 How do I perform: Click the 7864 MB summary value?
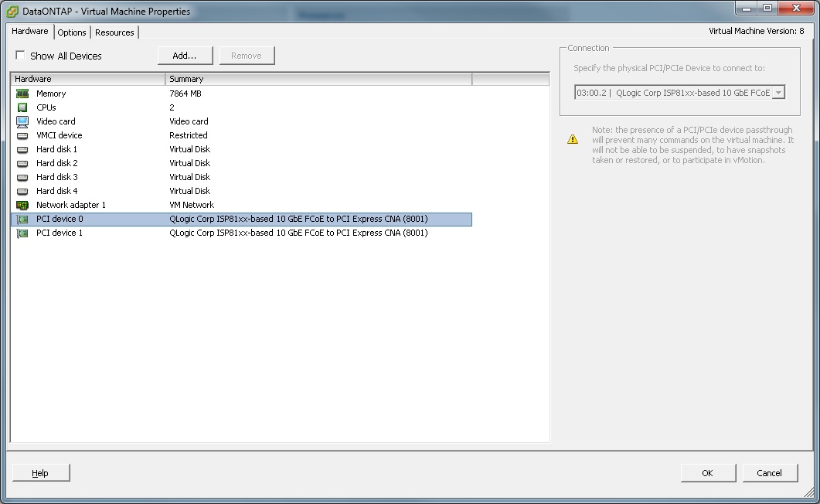pyautogui.click(x=185, y=94)
